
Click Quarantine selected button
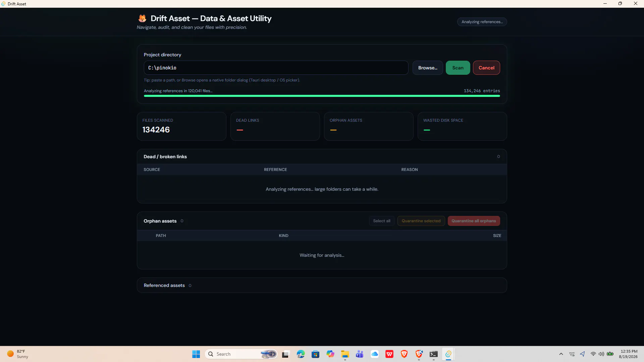click(x=421, y=221)
